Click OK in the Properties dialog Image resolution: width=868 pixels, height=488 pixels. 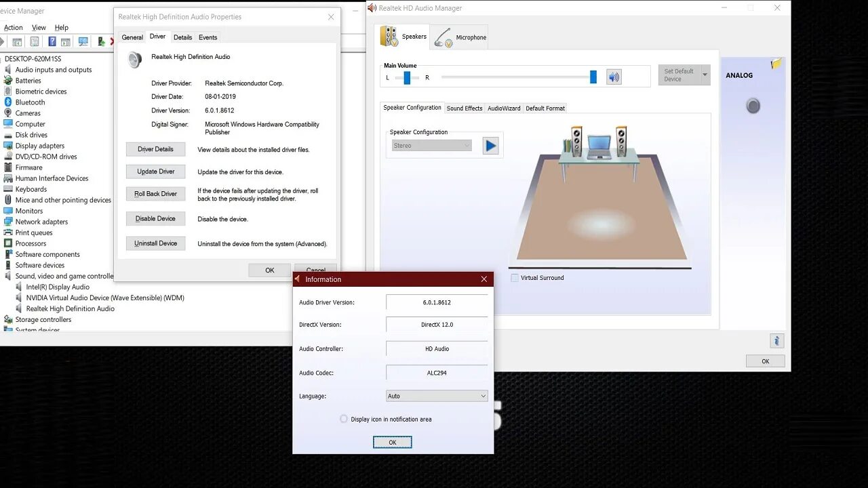269,270
